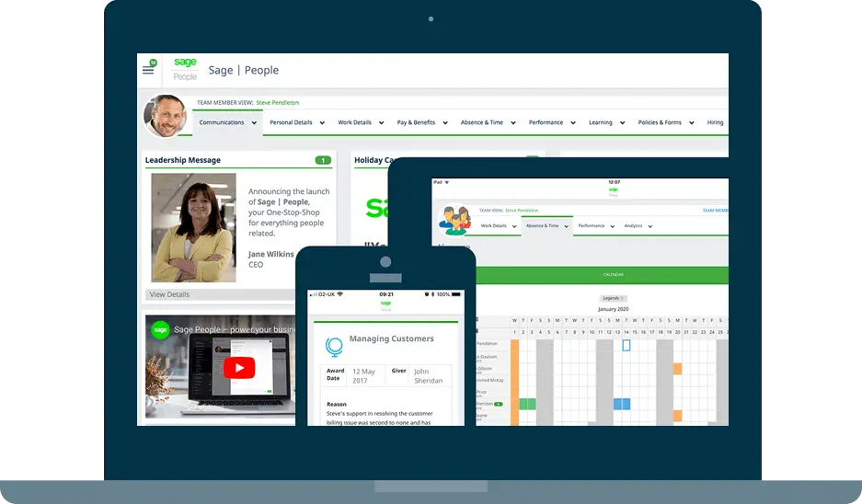Select the Gibson row name in the calendar
The width and height of the screenshot is (862, 504).
point(484,368)
